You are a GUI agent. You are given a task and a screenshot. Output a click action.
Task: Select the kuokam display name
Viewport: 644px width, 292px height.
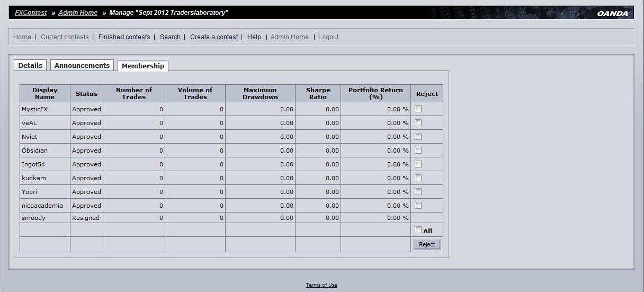34,178
